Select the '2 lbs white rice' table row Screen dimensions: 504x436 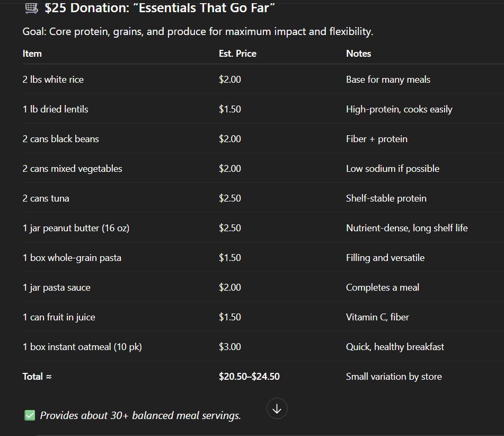[x=52, y=79]
